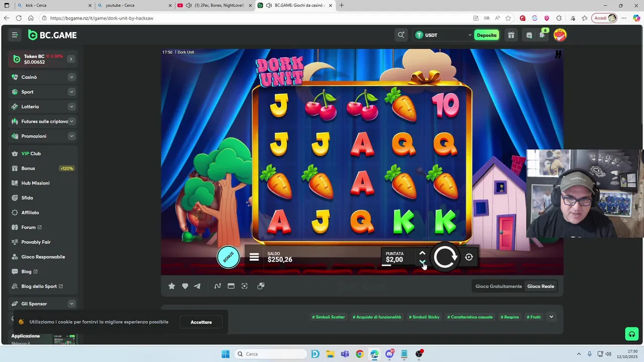Click the # Caratteristica casuale tag
This screenshot has width=644, height=362.
pos(470,317)
